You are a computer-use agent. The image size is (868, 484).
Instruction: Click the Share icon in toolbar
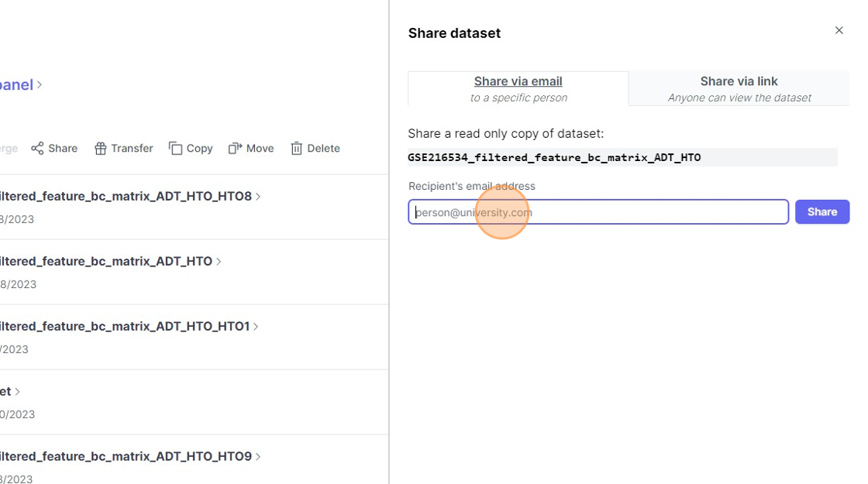[x=37, y=148]
